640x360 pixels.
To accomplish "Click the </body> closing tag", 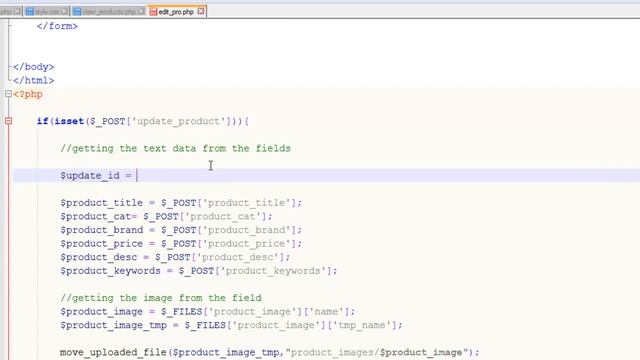I will 33,67.
